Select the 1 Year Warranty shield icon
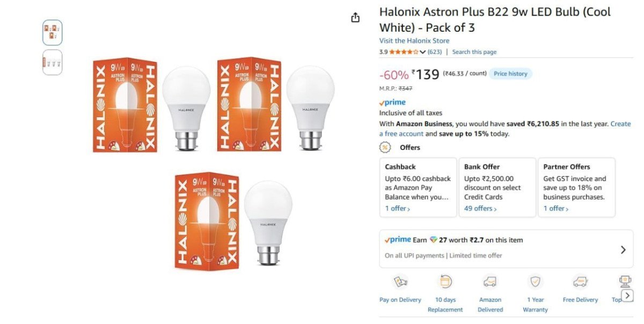Screen dimensions: 644x324 [535, 280]
